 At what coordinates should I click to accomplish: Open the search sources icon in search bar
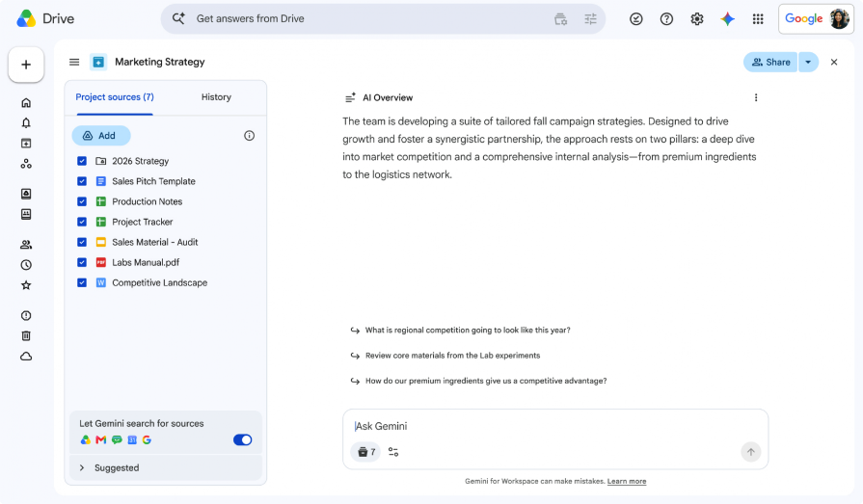pyautogui.click(x=560, y=19)
